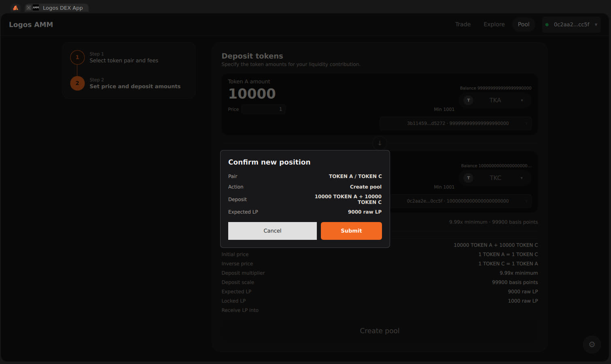This screenshot has width=611, height=364.
Task: Go to Step 1 circle in the stepper
Action: point(77,57)
